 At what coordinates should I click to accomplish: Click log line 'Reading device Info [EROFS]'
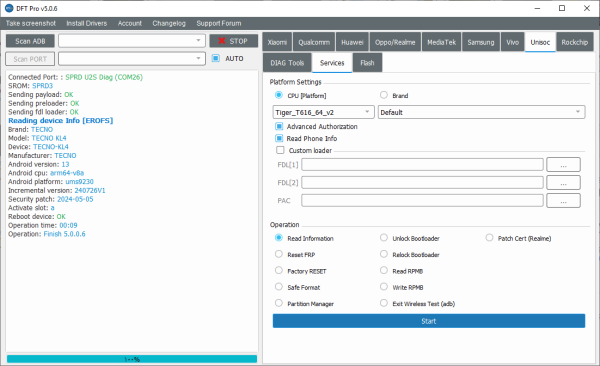tap(60, 121)
